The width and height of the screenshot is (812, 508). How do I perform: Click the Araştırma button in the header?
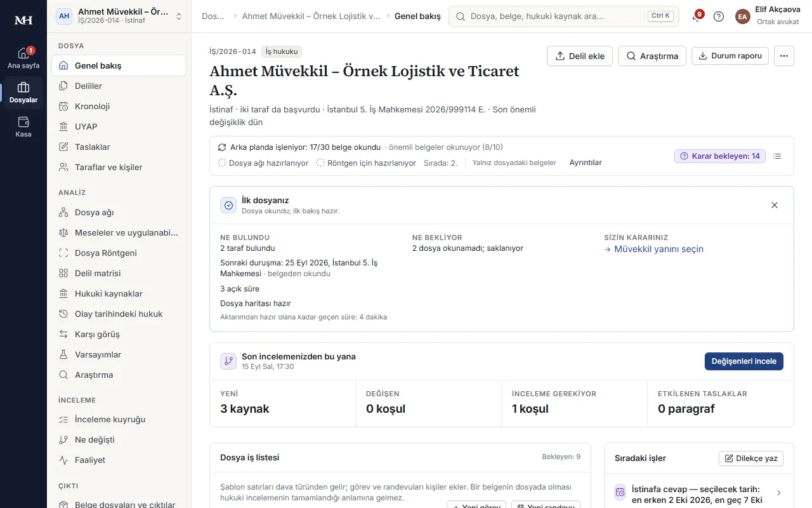(x=652, y=56)
